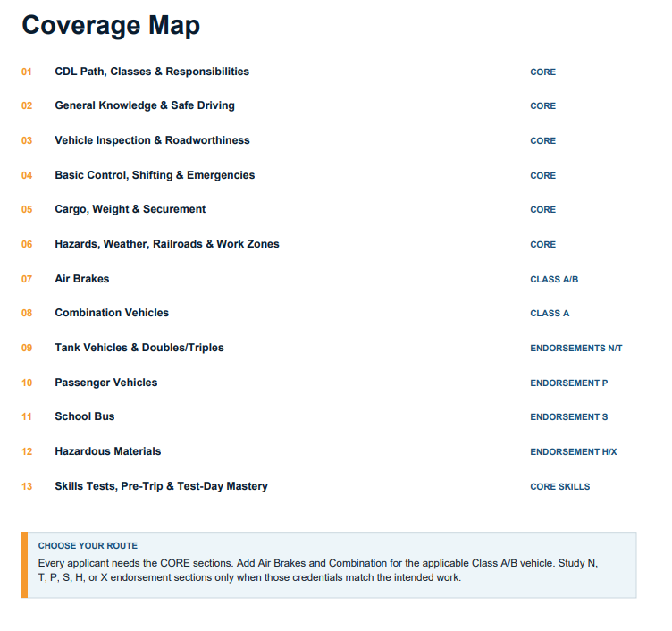Click section number 12

click(27, 451)
